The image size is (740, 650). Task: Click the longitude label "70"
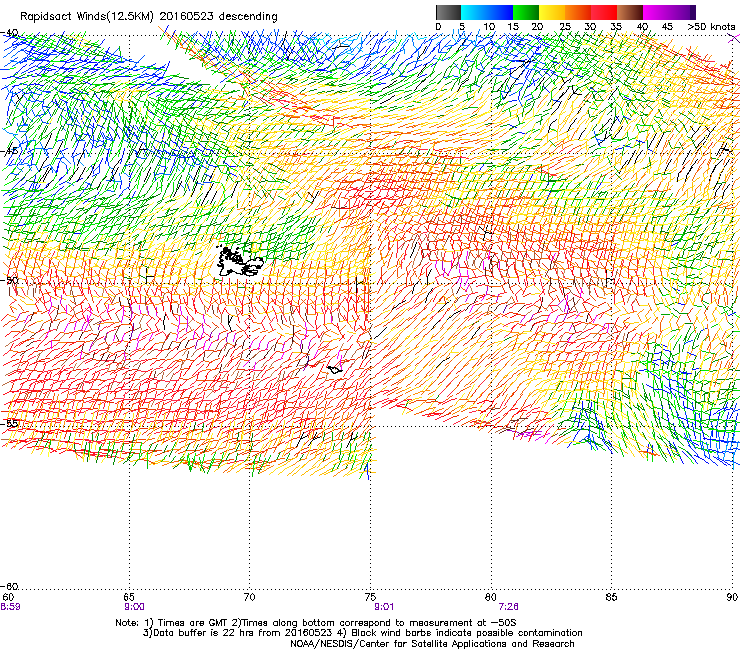coord(250,597)
